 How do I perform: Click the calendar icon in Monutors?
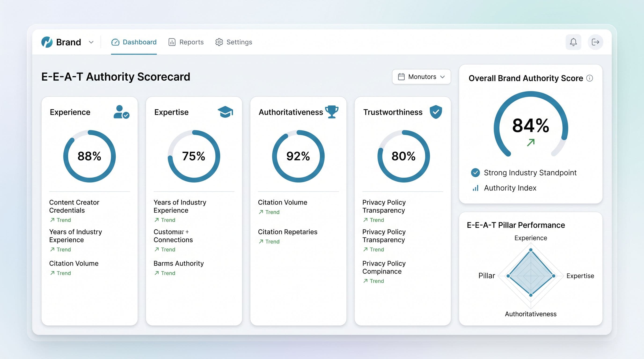coord(401,77)
